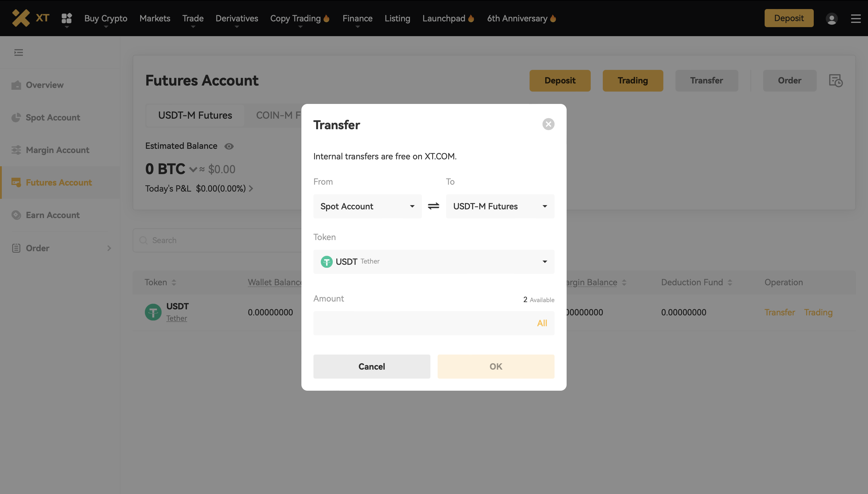Select the USDT-M Futures tab
The image size is (868, 494).
tap(195, 115)
